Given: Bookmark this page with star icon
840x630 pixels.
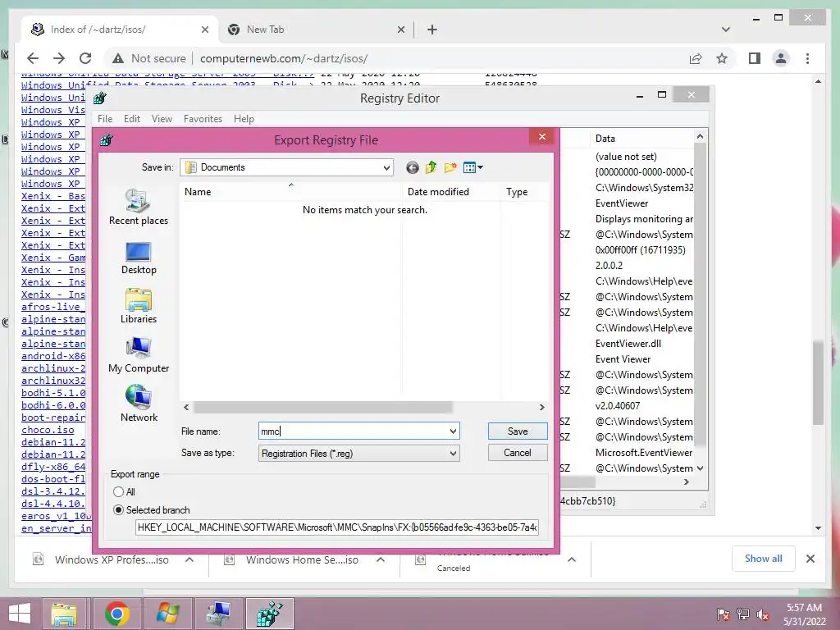Looking at the screenshot, I should [722, 58].
